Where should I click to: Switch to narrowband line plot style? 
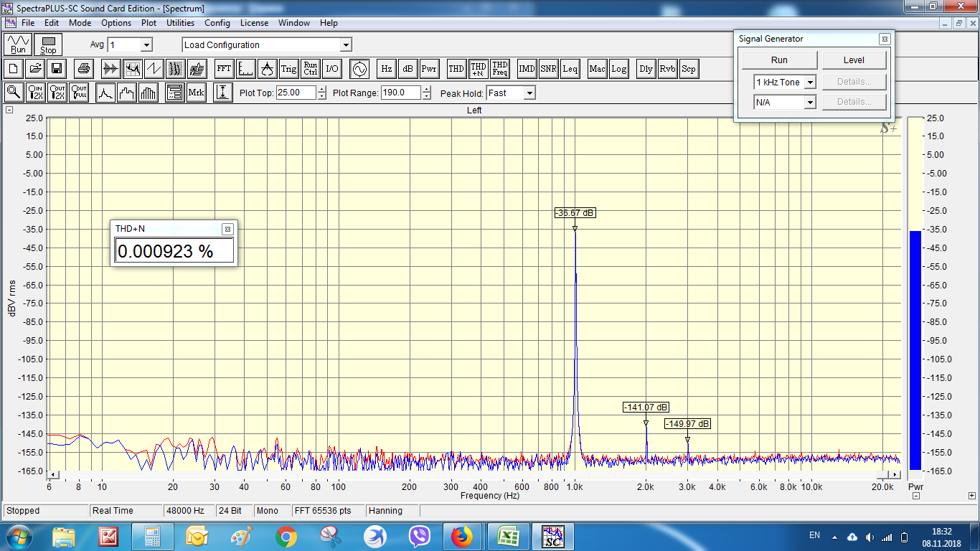(x=105, y=93)
